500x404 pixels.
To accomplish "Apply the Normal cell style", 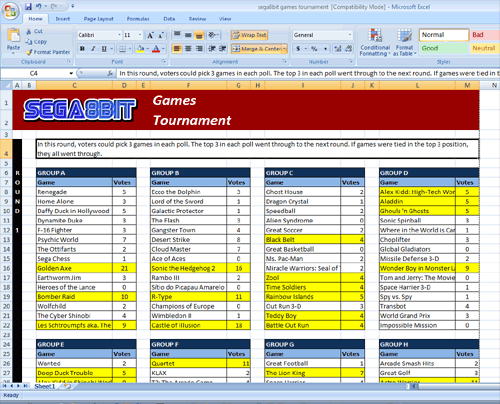I will point(444,35).
